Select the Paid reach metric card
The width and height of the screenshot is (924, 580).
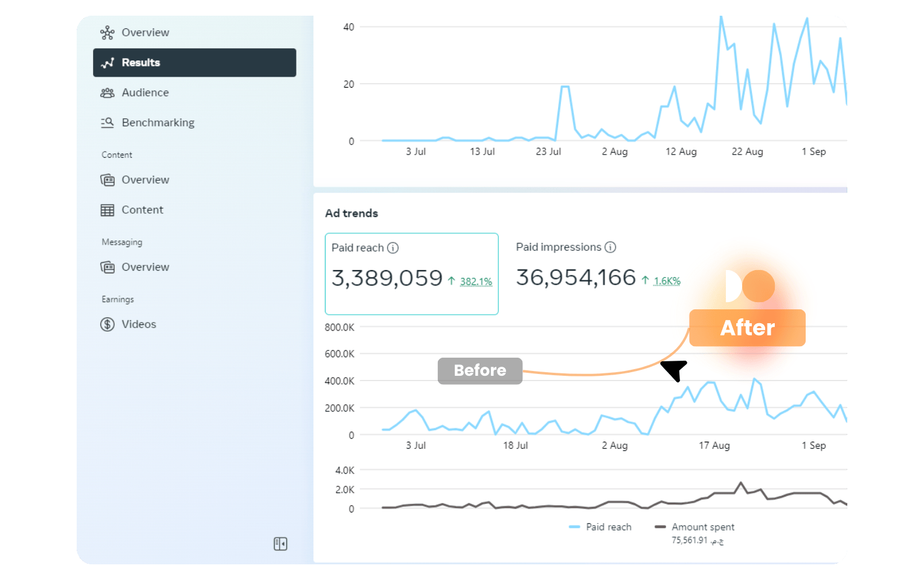pyautogui.click(x=411, y=274)
